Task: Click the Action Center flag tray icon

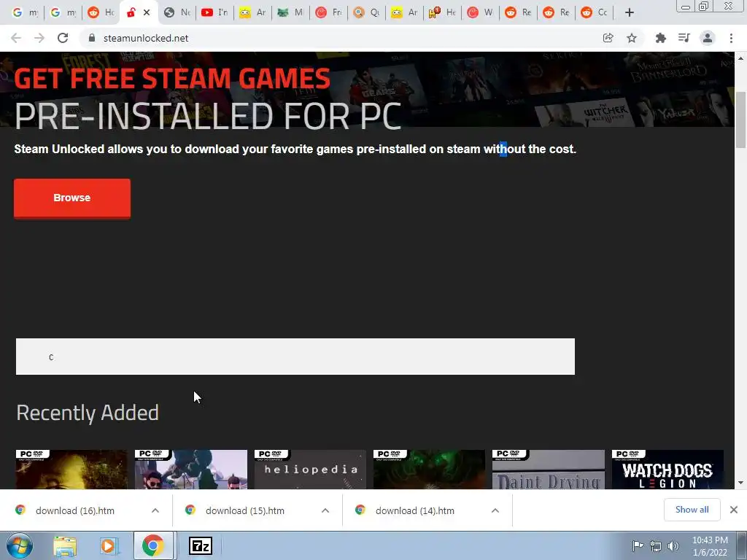Action: (638, 545)
